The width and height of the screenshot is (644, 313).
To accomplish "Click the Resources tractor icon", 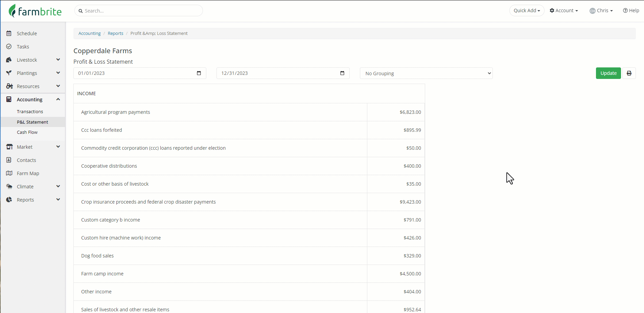I will 9,86.
